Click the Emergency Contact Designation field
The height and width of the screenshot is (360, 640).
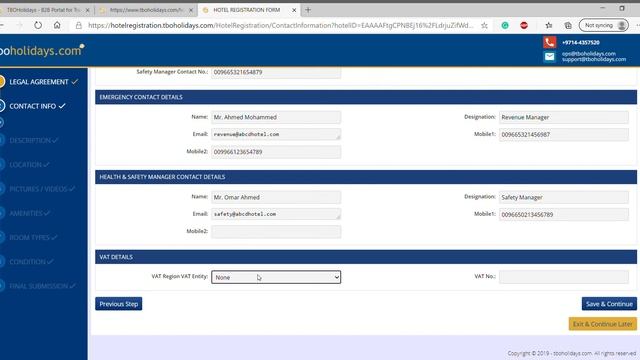tap(564, 117)
